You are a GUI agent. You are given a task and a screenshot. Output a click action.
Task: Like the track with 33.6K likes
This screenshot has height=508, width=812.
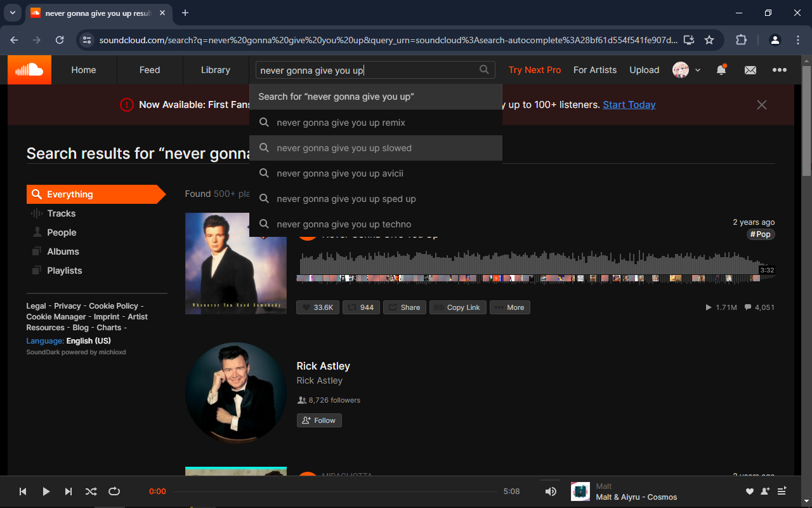point(318,307)
